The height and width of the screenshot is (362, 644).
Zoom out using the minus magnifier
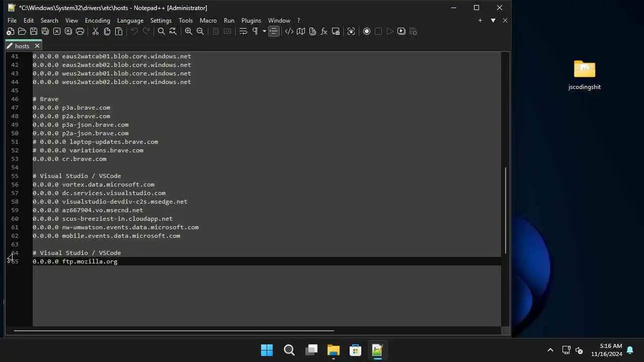pos(200,31)
